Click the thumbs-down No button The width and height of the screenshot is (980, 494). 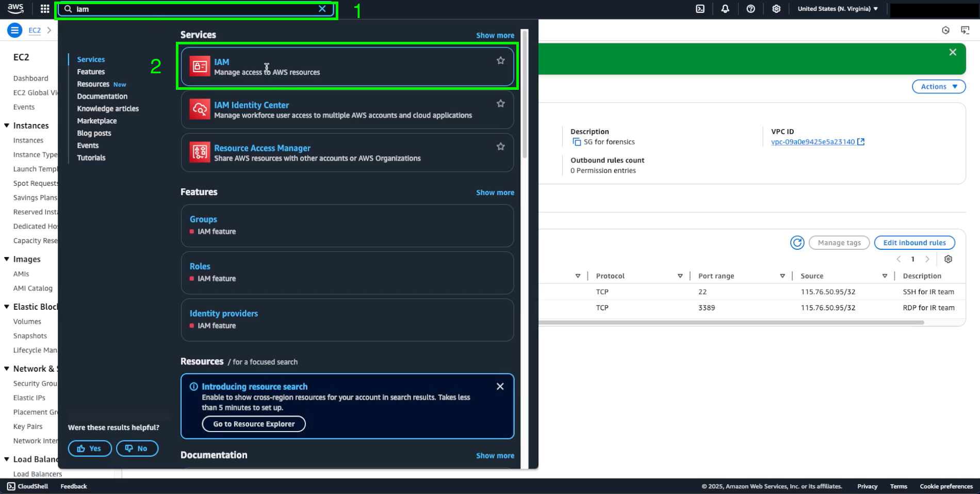tap(137, 449)
